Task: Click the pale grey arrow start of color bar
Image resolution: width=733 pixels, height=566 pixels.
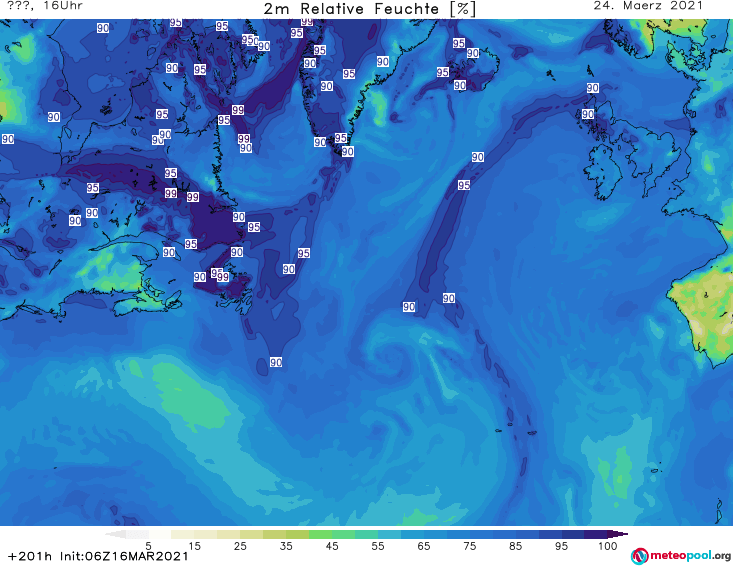Action: (116, 534)
